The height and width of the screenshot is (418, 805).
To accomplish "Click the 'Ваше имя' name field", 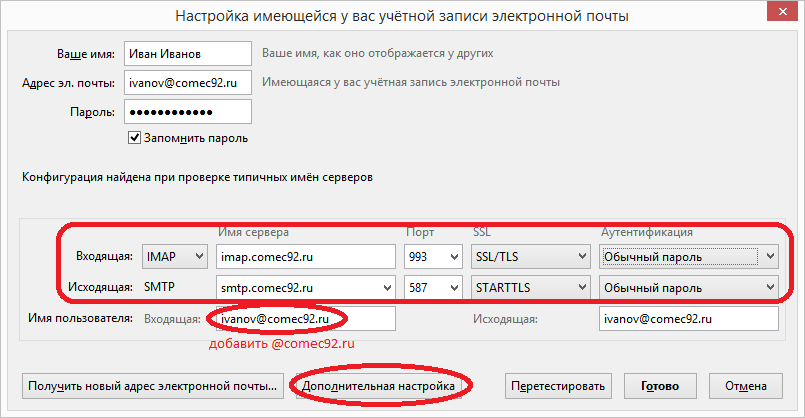I will 186,53.
